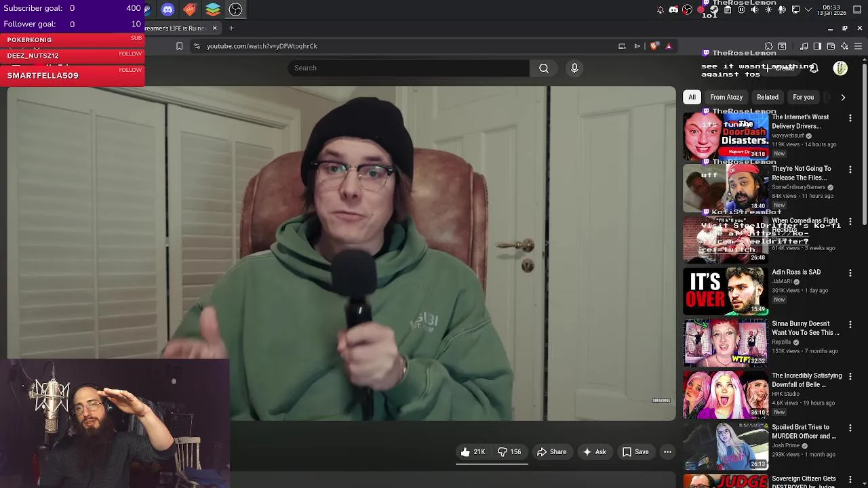Click the Ask button
The height and width of the screenshot is (488, 868).
[x=594, y=452]
